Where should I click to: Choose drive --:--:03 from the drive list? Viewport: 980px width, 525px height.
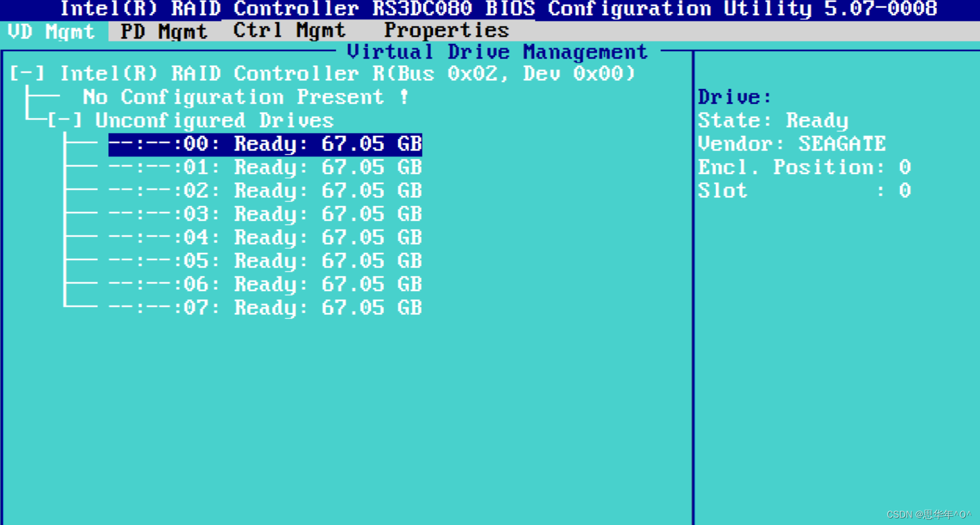266,214
